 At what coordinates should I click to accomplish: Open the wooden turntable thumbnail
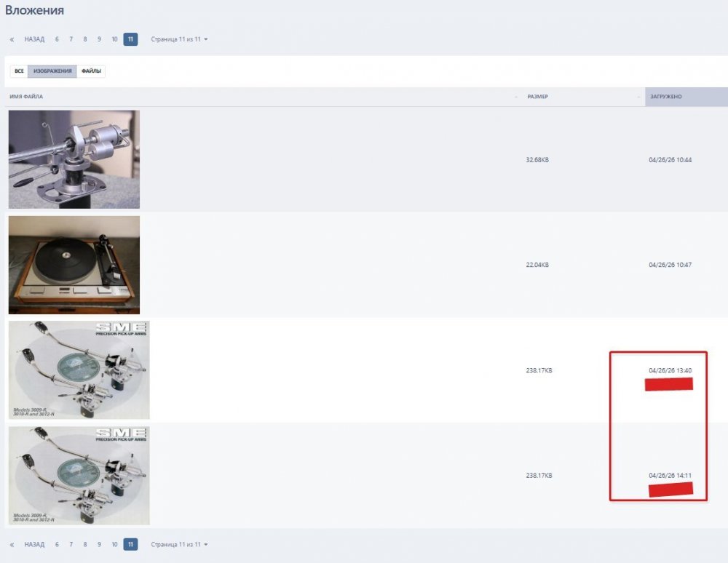74,265
